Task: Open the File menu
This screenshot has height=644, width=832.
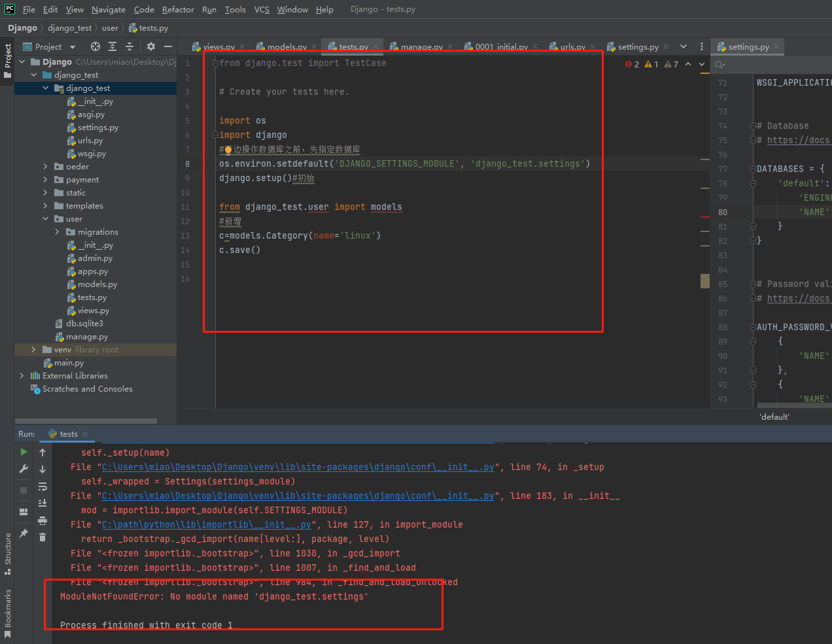Action: pos(29,9)
